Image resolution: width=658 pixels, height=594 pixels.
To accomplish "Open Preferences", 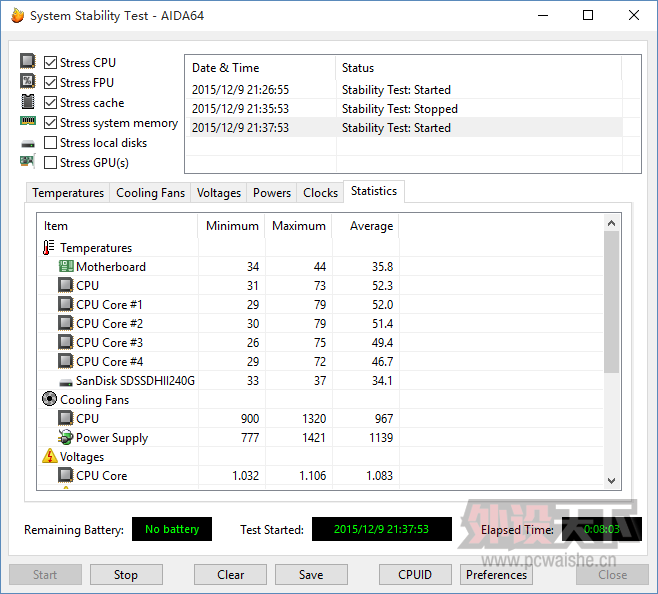I will click(496, 574).
